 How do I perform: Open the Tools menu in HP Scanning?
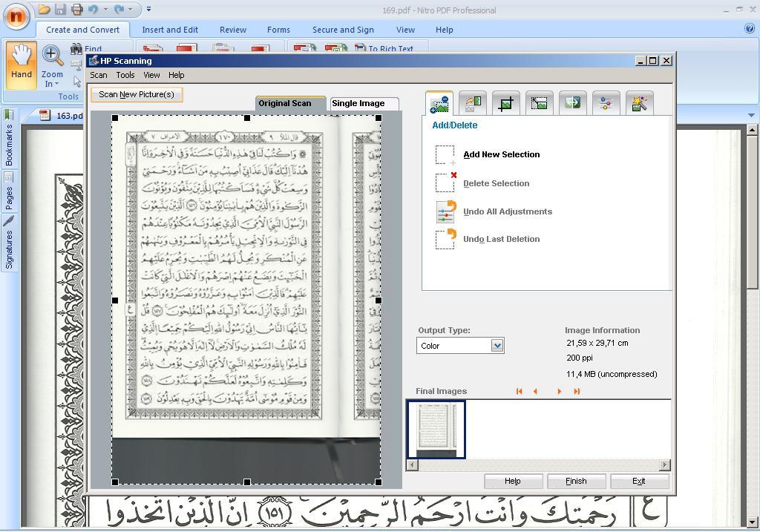125,75
